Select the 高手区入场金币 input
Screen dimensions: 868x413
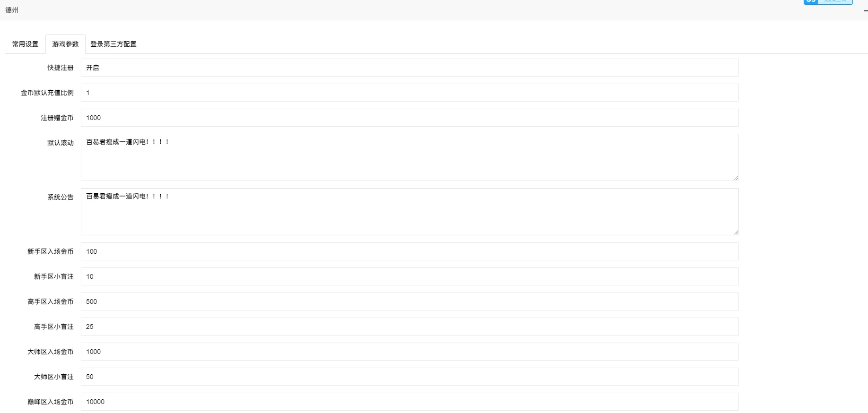pos(409,301)
